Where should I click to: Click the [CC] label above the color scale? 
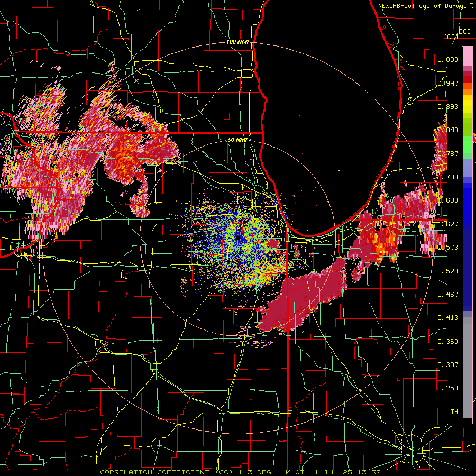pyautogui.click(x=452, y=36)
